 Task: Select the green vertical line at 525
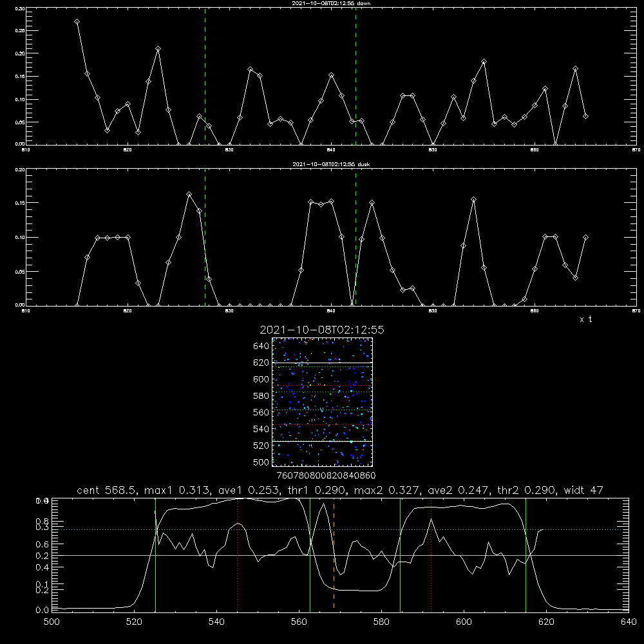[x=156, y=554]
